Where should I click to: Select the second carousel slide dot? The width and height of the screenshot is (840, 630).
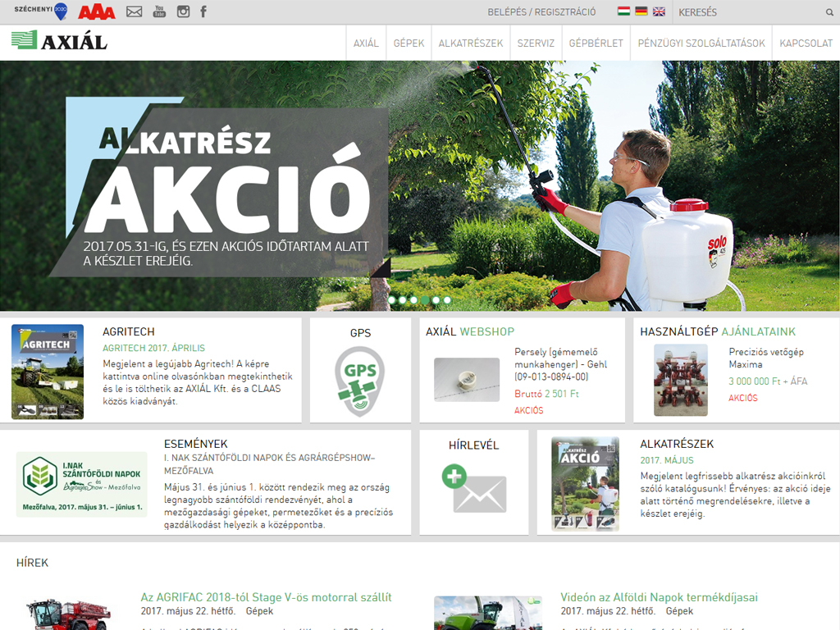click(402, 300)
